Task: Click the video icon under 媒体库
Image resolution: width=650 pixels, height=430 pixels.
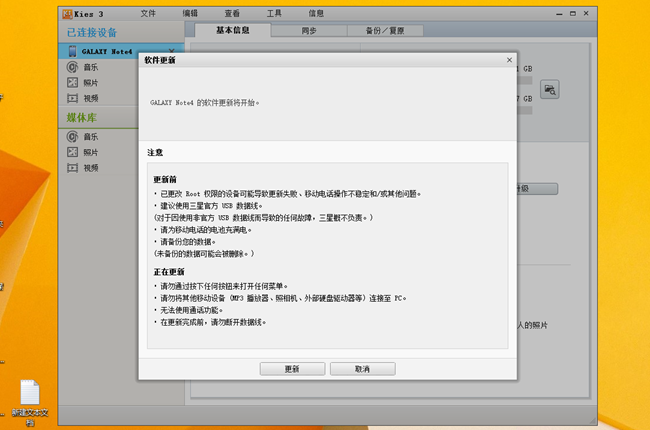Action: [73, 168]
